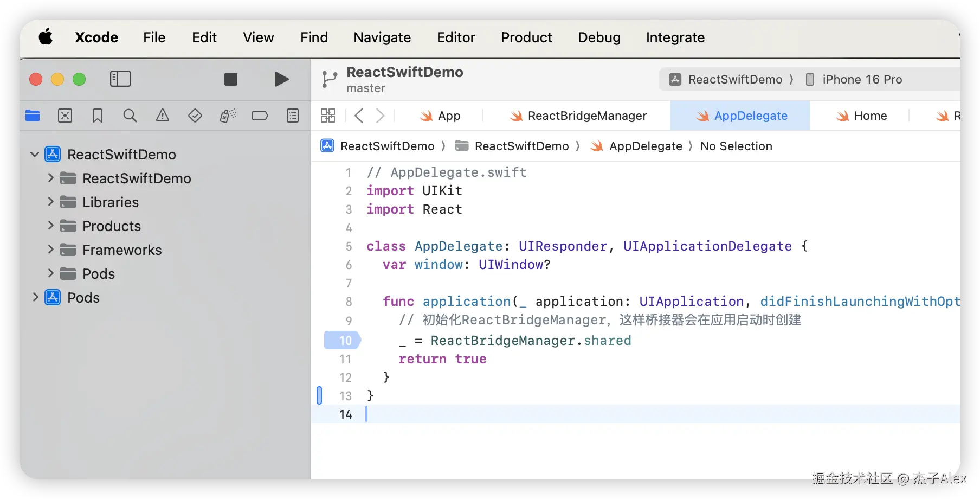Screen dimensions: 980x499
Task: Click the 'return true' statement
Action: [x=442, y=359]
